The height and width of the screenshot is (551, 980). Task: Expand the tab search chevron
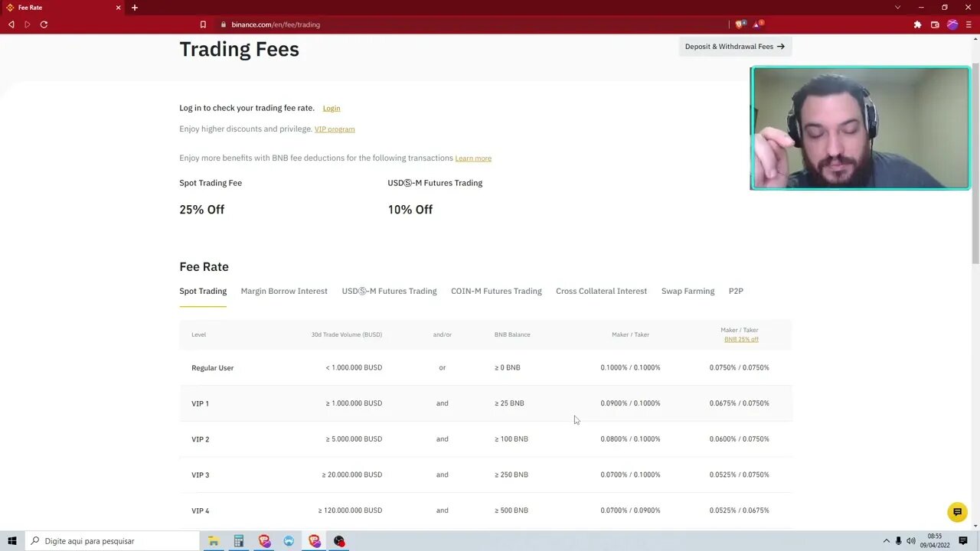(897, 8)
